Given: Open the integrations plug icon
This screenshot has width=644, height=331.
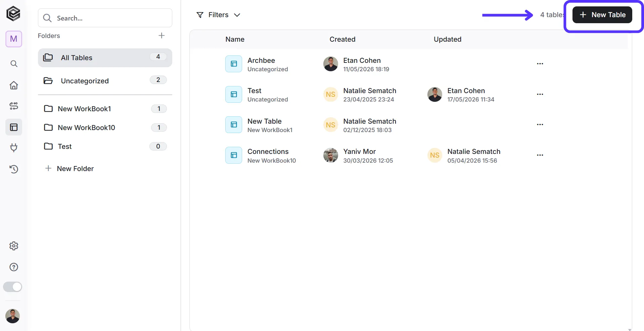Looking at the screenshot, I should [14, 148].
